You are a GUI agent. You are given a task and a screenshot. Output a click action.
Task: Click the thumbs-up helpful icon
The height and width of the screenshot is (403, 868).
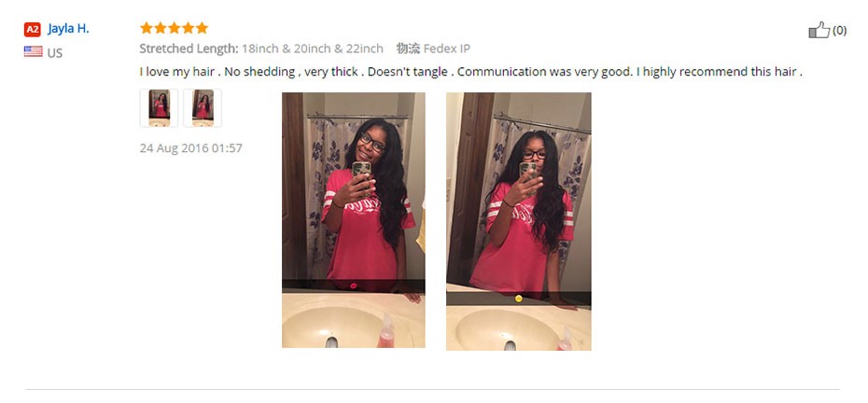pyautogui.click(x=819, y=30)
